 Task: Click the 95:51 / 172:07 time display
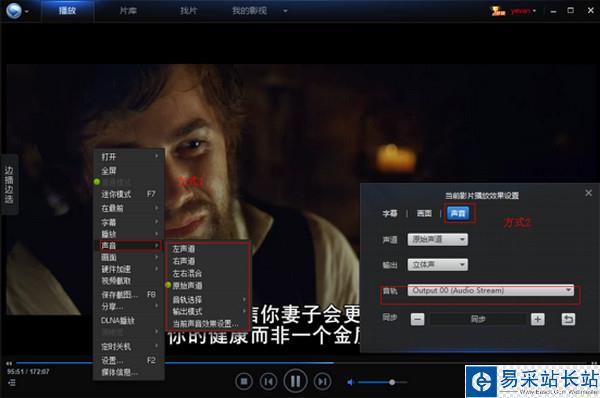28,371
